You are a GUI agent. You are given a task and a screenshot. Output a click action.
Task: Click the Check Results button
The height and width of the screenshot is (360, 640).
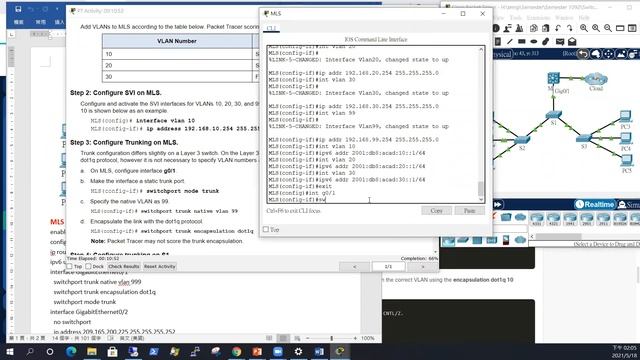pyautogui.click(x=124, y=267)
